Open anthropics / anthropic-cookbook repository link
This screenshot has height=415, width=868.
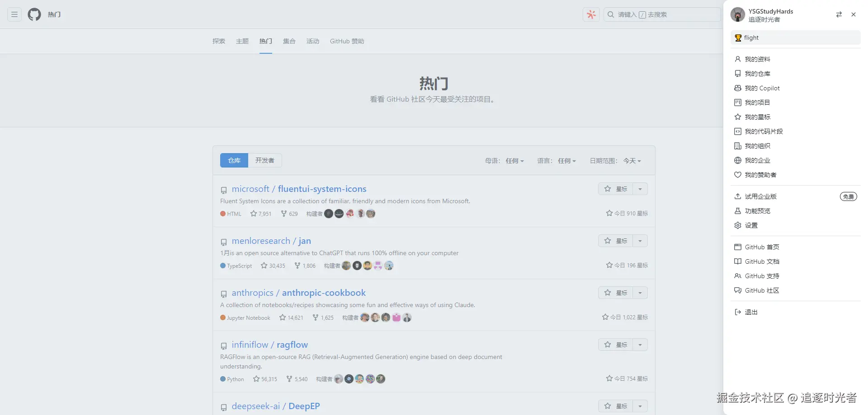point(298,293)
